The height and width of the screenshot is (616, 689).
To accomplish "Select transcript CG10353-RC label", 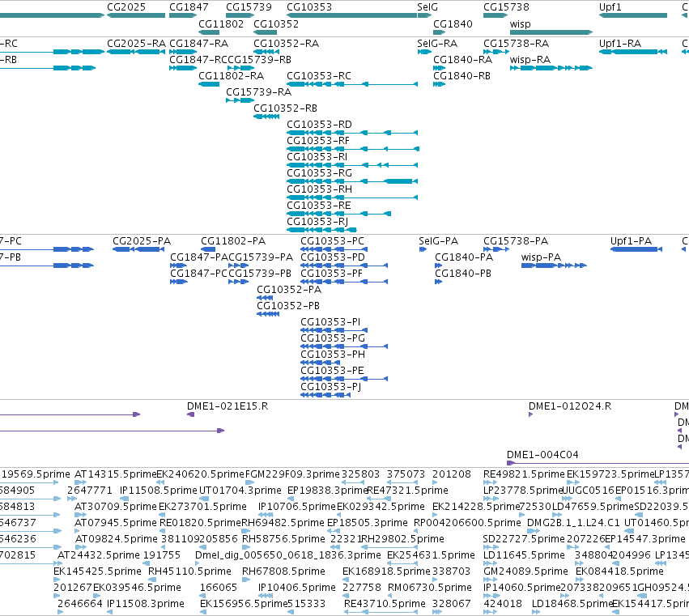I will 319,76.
